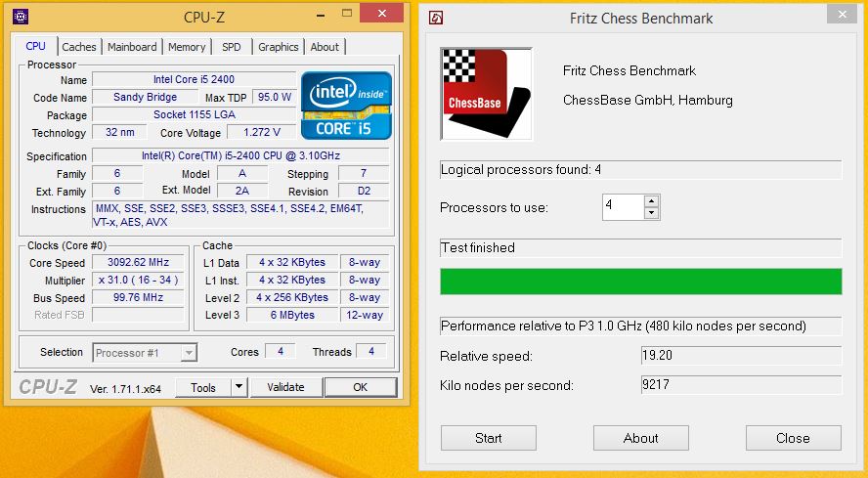Screen dimensions: 868x478
Task: Click the CPU-Z version text Ver. 1.71.1.x64
Action: (x=126, y=389)
